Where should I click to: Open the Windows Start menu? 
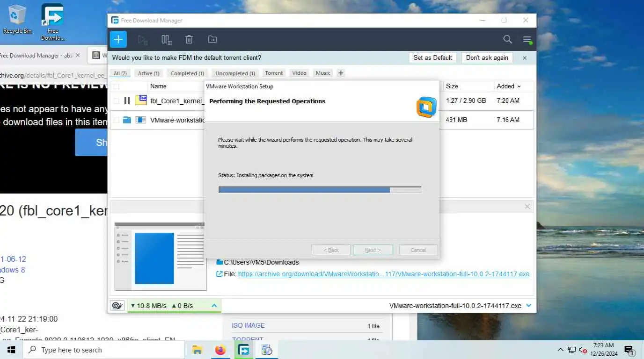11,350
